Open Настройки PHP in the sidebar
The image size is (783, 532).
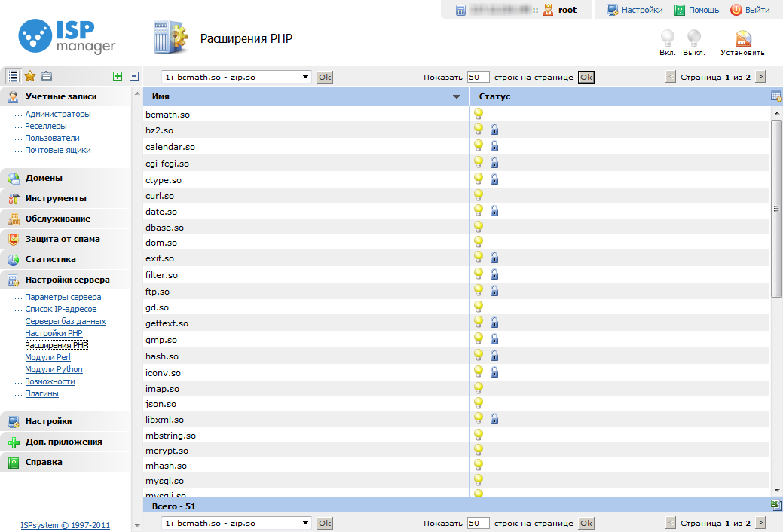(x=54, y=333)
